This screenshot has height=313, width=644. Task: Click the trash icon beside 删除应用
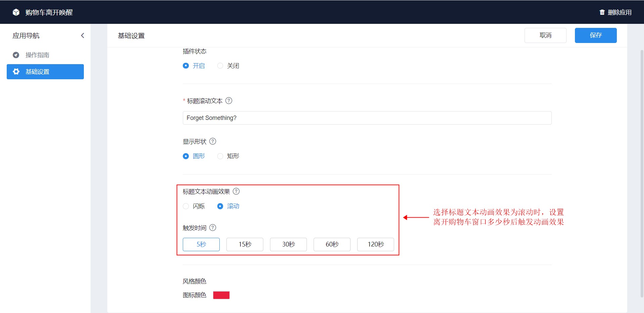[602, 12]
